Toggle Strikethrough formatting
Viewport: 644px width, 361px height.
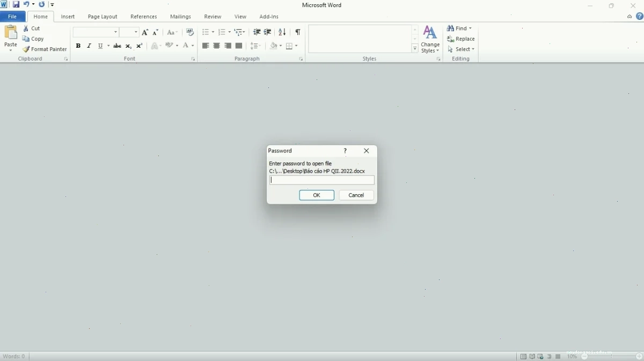pos(117,46)
